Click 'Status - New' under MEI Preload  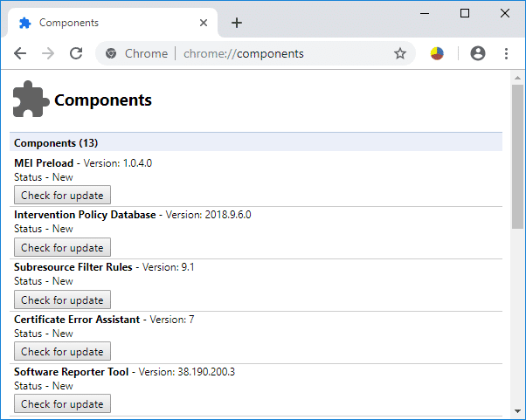(44, 177)
